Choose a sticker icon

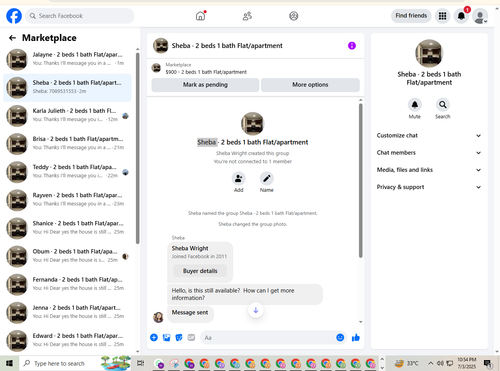(179, 338)
